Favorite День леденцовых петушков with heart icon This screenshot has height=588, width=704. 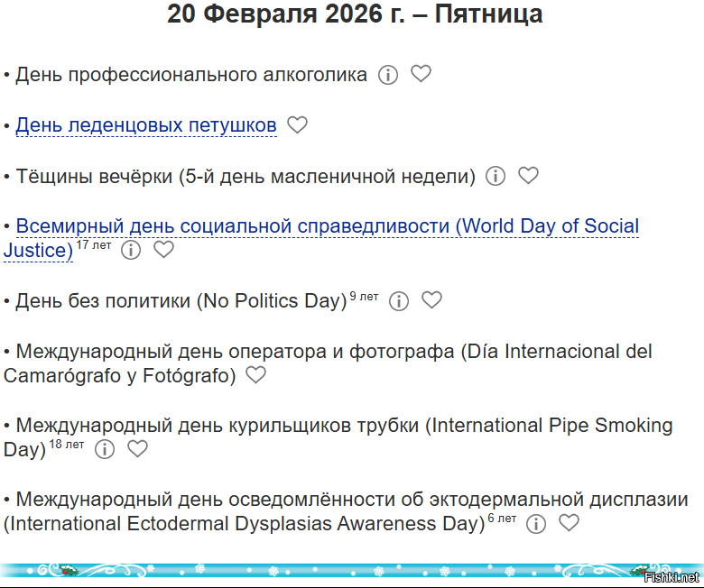(x=297, y=125)
